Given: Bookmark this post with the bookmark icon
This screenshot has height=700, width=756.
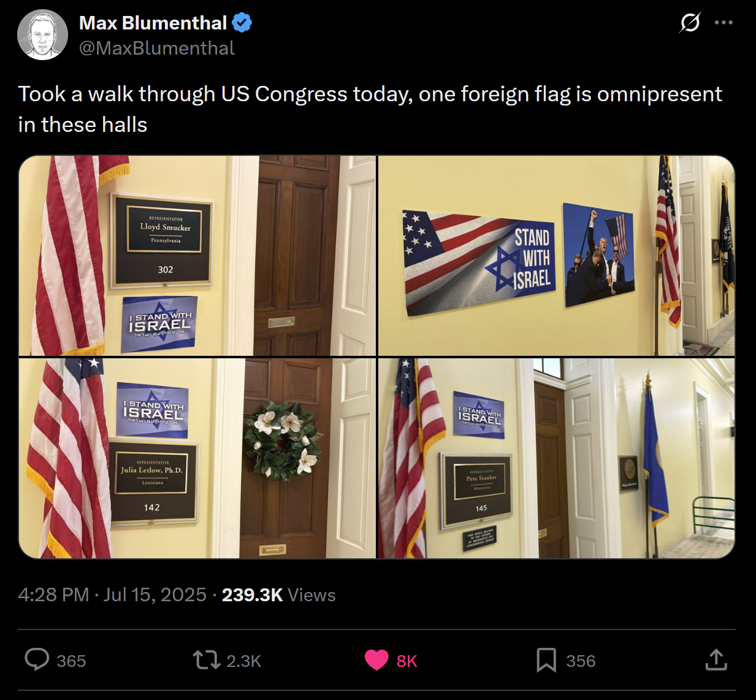Looking at the screenshot, I should 546,661.
